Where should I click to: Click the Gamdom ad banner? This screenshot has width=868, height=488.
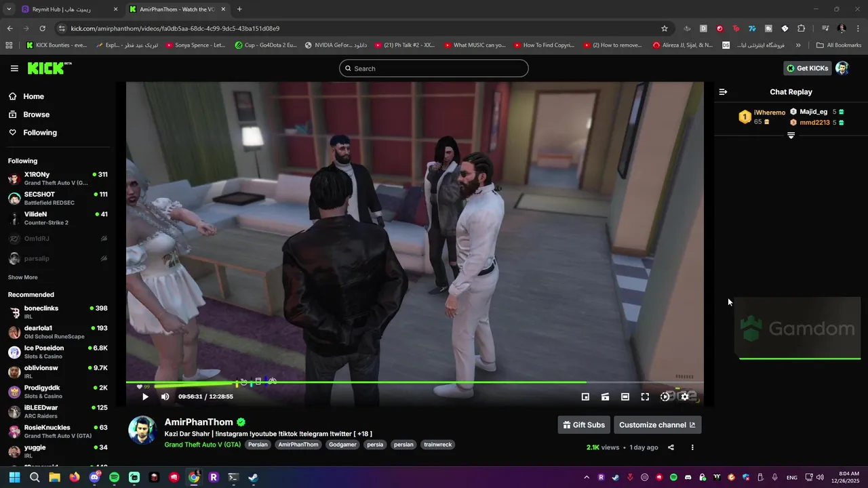pyautogui.click(x=797, y=329)
